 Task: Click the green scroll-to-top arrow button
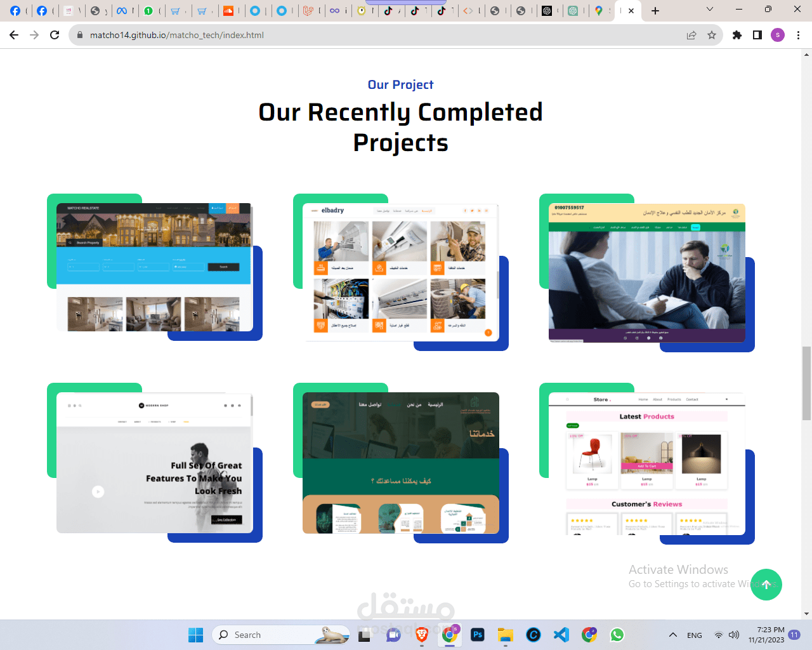pyautogui.click(x=766, y=585)
